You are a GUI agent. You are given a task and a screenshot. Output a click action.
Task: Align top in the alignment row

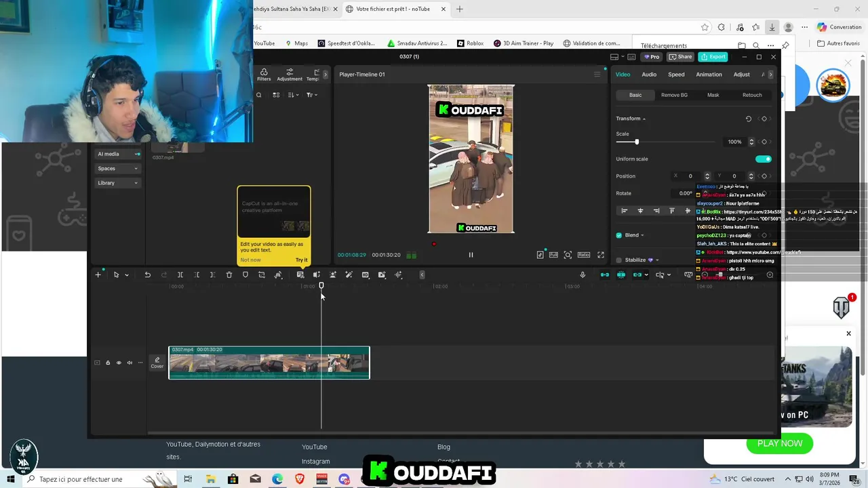[x=672, y=211]
